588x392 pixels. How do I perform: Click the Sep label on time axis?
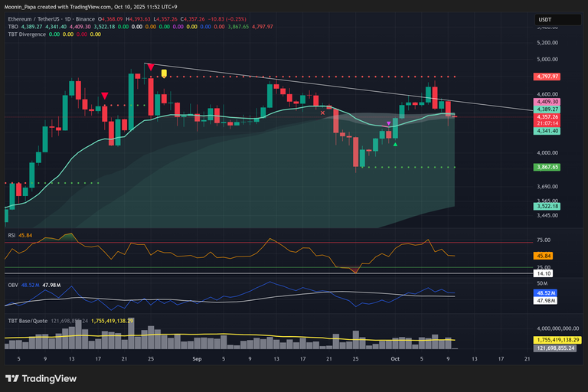(197, 358)
